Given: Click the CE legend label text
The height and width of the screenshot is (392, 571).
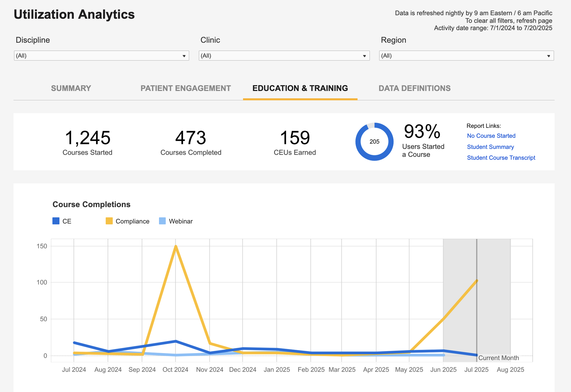Looking at the screenshot, I should [x=67, y=221].
